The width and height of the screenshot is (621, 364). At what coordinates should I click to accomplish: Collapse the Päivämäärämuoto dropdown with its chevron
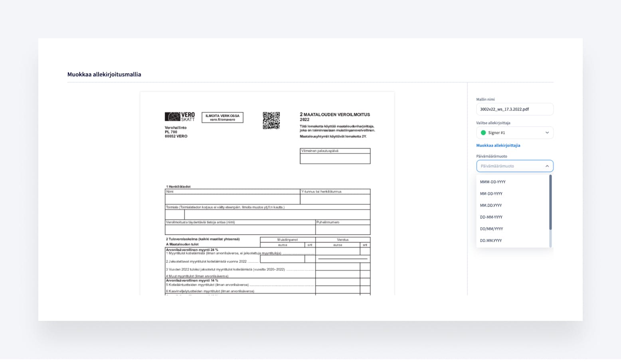pos(547,166)
